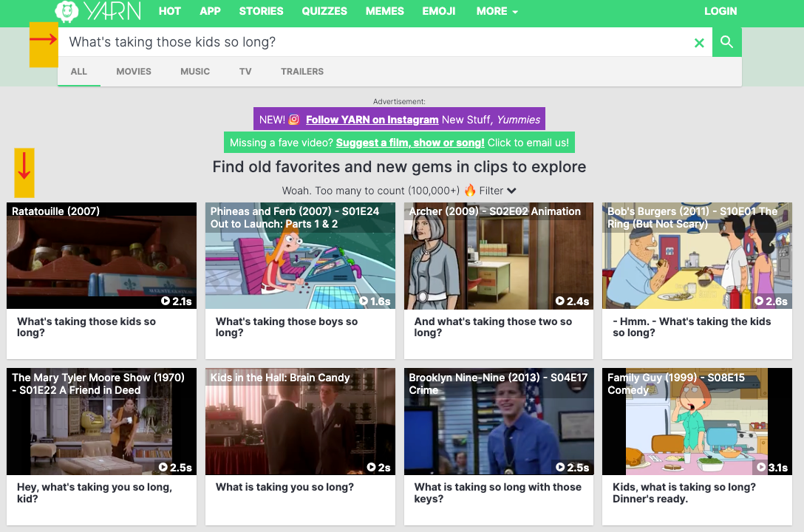804x532 pixels.
Task: Click the 2.4s play badge on Archer clip
Action: pos(573,301)
